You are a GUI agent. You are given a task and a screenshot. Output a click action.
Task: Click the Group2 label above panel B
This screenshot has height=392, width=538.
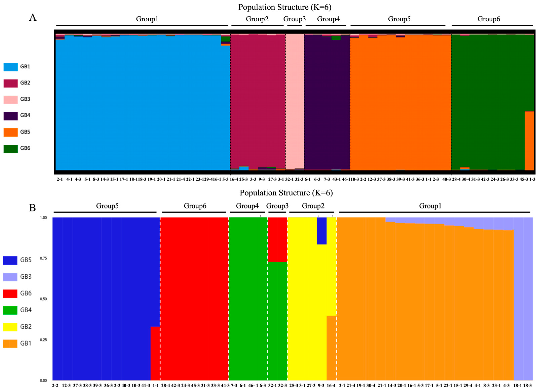tap(313, 206)
